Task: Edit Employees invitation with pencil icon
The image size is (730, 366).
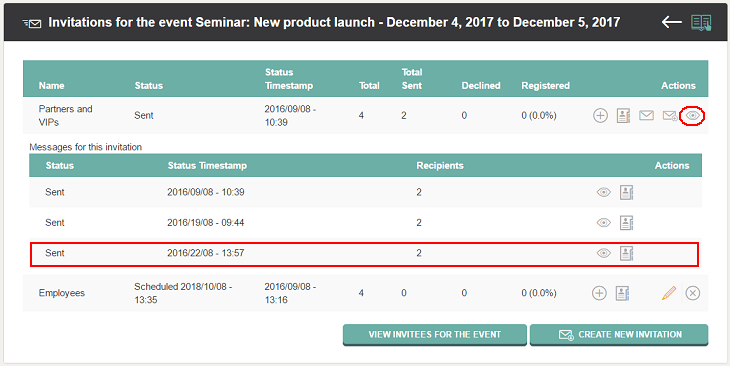Action: click(669, 293)
